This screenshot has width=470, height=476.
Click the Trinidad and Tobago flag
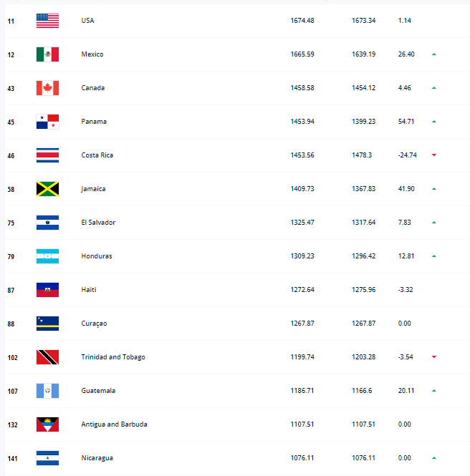tap(47, 357)
